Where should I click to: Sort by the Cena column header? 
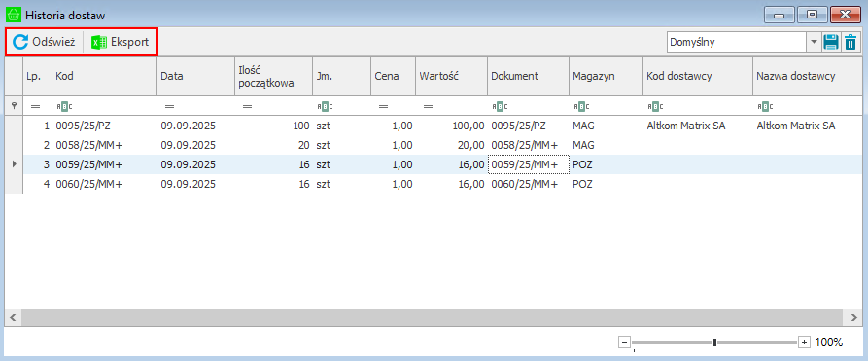[393, 77]
